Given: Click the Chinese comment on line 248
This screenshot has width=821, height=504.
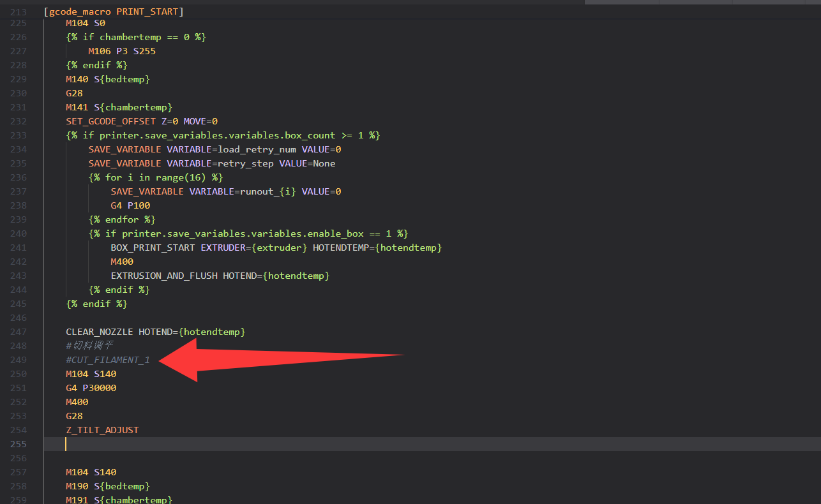Looking at the screenshot, I should pos(89,345).
